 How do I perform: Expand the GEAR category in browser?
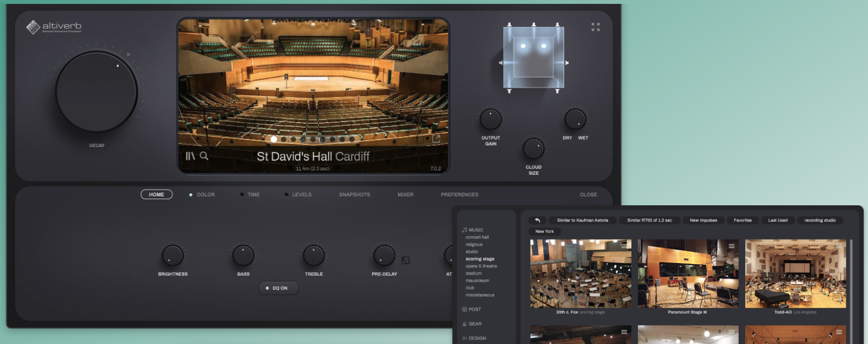click(472, 323)
